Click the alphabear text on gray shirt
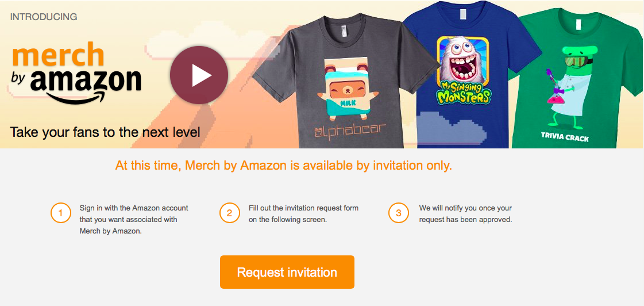 point(350,131)
